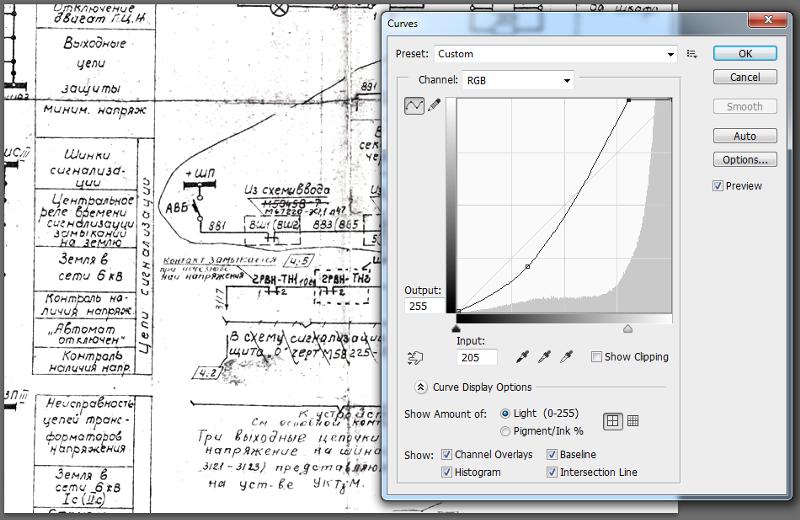Select the edit-points curve tool

(414, 106)
